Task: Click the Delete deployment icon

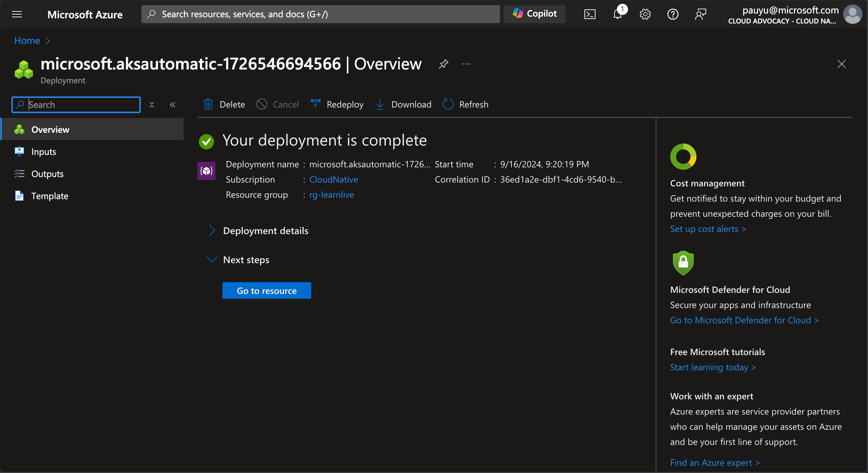Action: [208, 104]
